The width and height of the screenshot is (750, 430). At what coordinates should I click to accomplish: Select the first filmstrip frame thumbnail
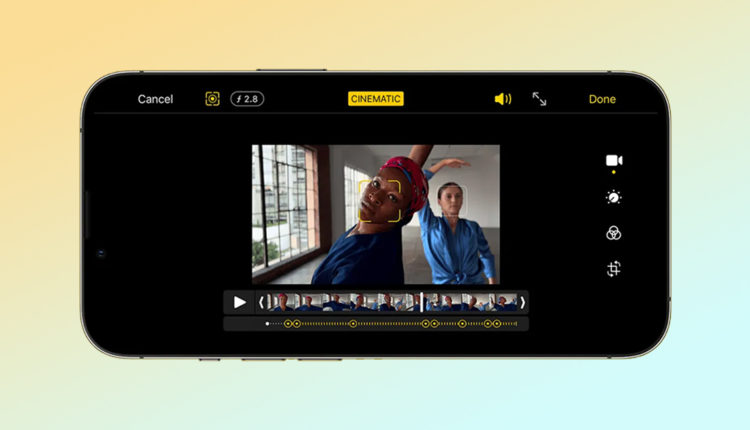pyautogui.click(x=282, y=302)
